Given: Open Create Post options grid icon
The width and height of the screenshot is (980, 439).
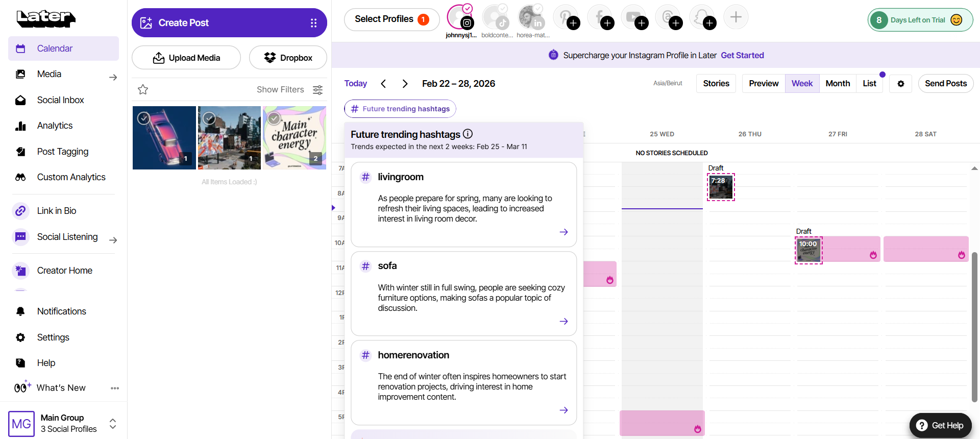Looking at the screenshot, I should [x=313, y=23].
